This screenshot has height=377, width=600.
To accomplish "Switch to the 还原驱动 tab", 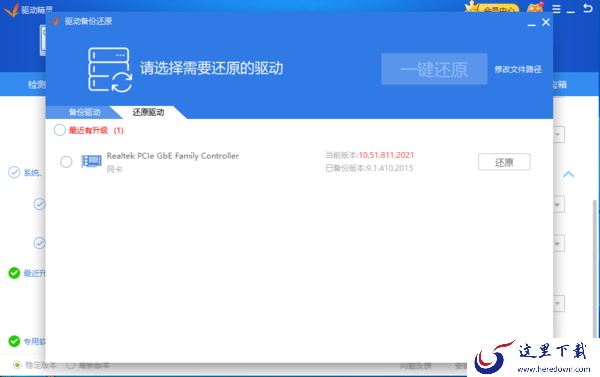I will [148, 112].
